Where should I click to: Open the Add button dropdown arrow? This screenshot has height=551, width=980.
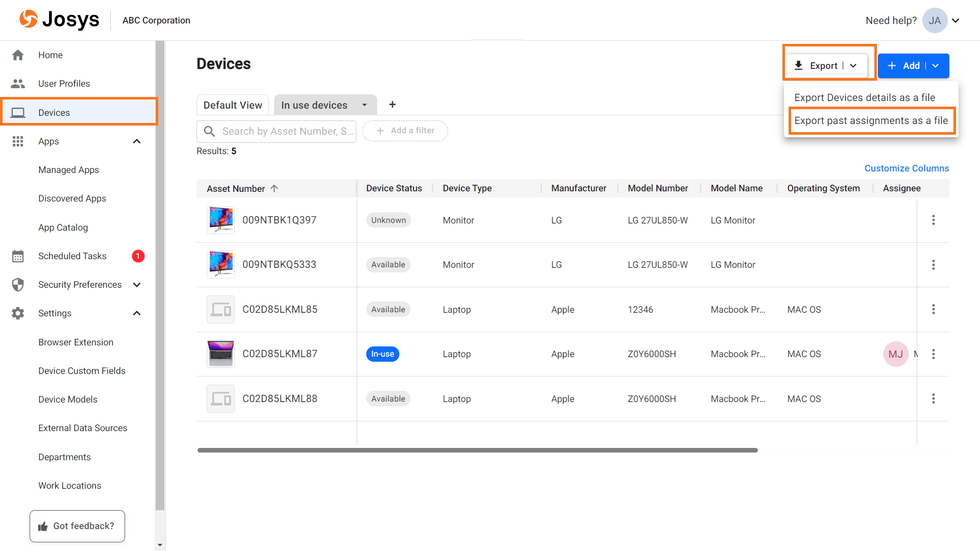[x=936, y=66]
